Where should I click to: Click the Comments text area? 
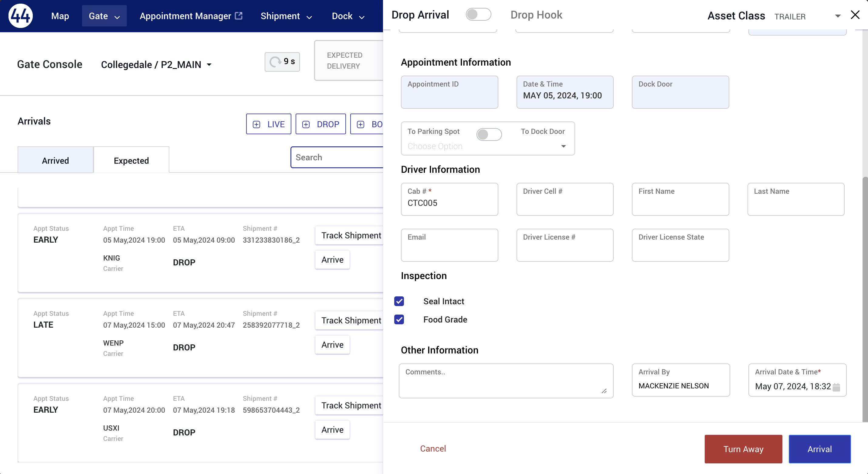[x=506, y=380]
